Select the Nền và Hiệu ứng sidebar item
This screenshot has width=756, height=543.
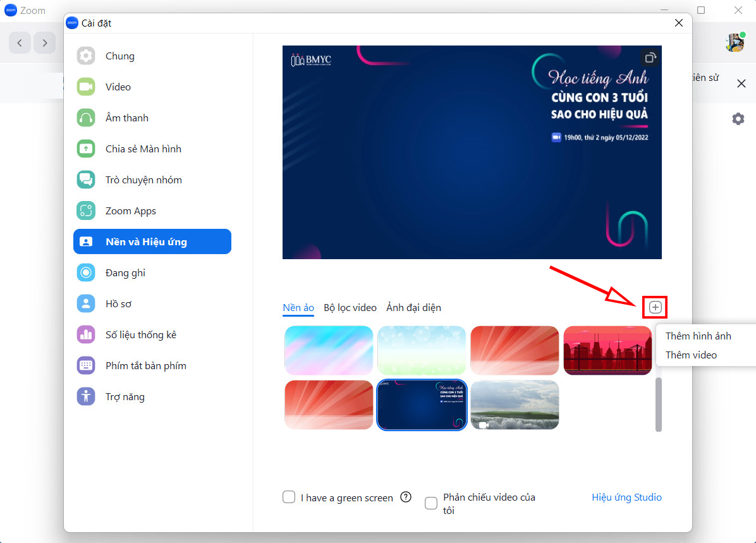(152, 241)
